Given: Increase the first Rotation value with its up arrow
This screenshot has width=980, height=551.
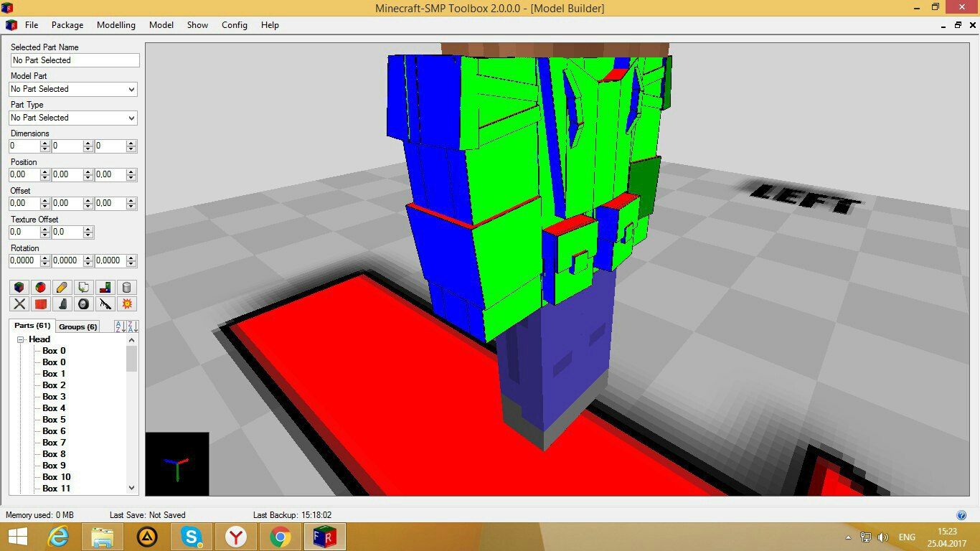Looking at the screenshot, I should click(x=45, y=258).
